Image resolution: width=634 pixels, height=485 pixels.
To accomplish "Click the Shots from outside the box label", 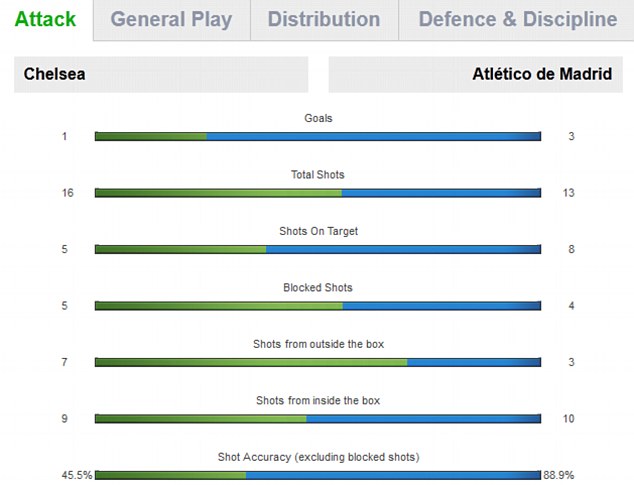I will pos(319,344).
